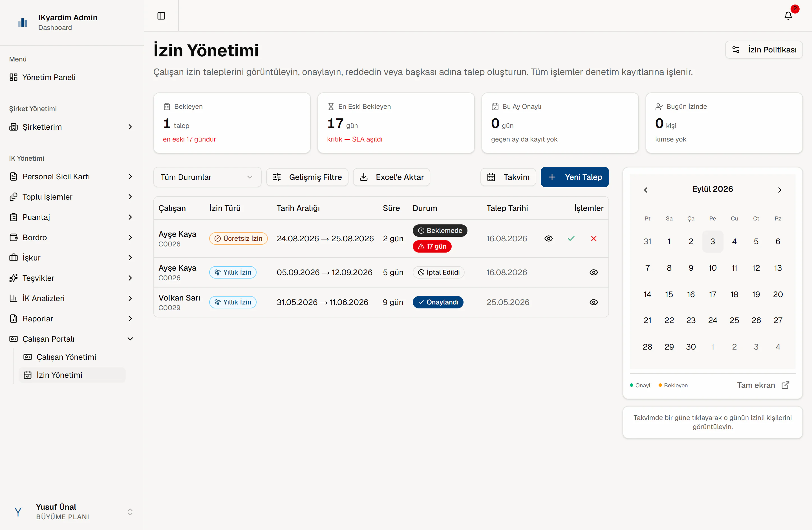This screenshot has height=530, width=812.
Task: Click the IKyardim Admin logo icon
Action: click(x=23, y=23)
